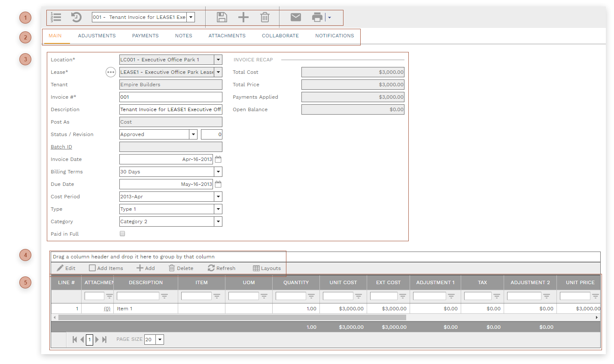Open the Billing Terms dropdown
Image resolution: width=614 pixels, height=364 pixels.
pos(218,171)
